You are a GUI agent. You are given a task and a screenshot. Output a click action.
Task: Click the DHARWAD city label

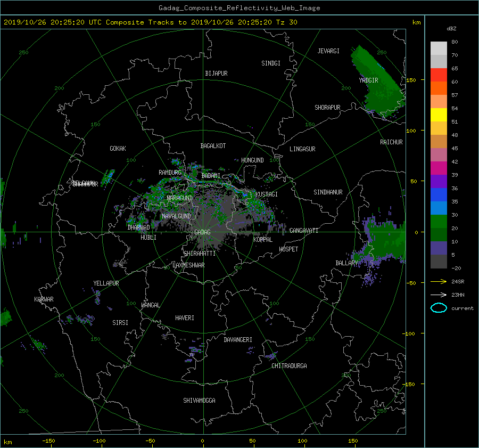139,227
